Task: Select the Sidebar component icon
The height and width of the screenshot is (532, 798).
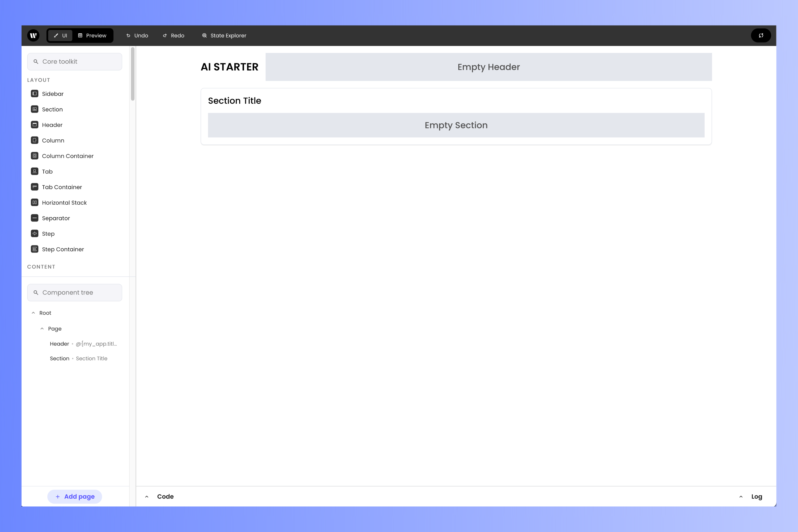Action: [x=35, y=94]
